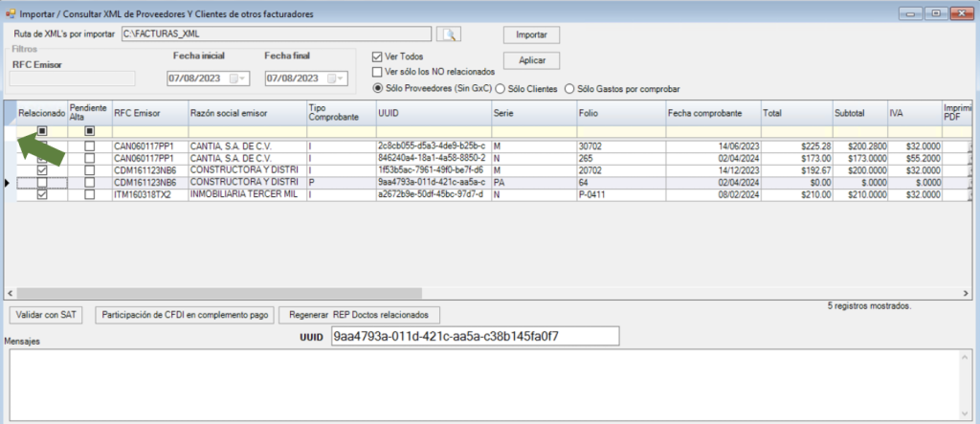980x424 pixels.
Task: Check Pendiente Alta for folio P-0411 row
Action: [x=90, y=194]
